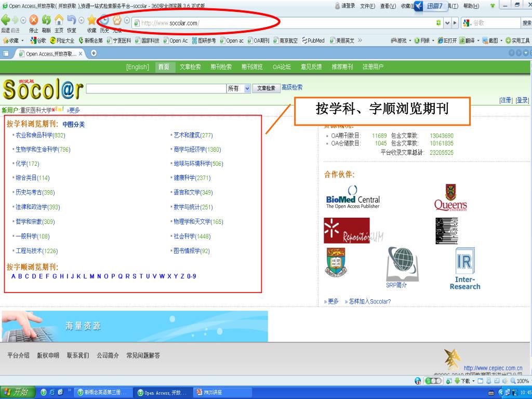532x399 pixels.
Task: Click the [English] language link
Action: 137,67
